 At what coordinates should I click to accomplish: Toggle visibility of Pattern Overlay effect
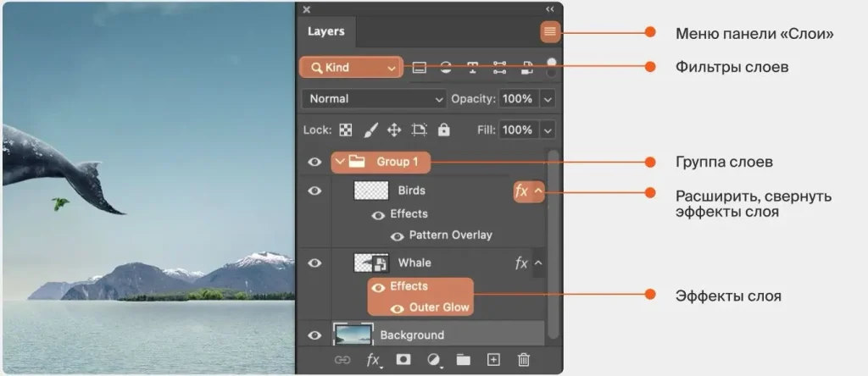[x=397, y=235]
